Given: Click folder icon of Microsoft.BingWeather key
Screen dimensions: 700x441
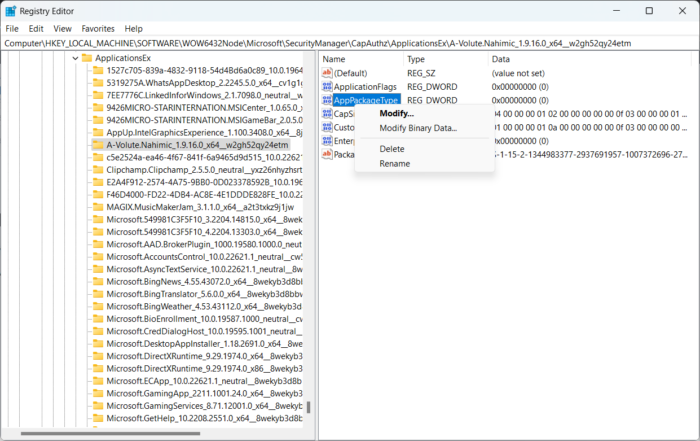Looking at the screenshot, I should pos(98,306).
